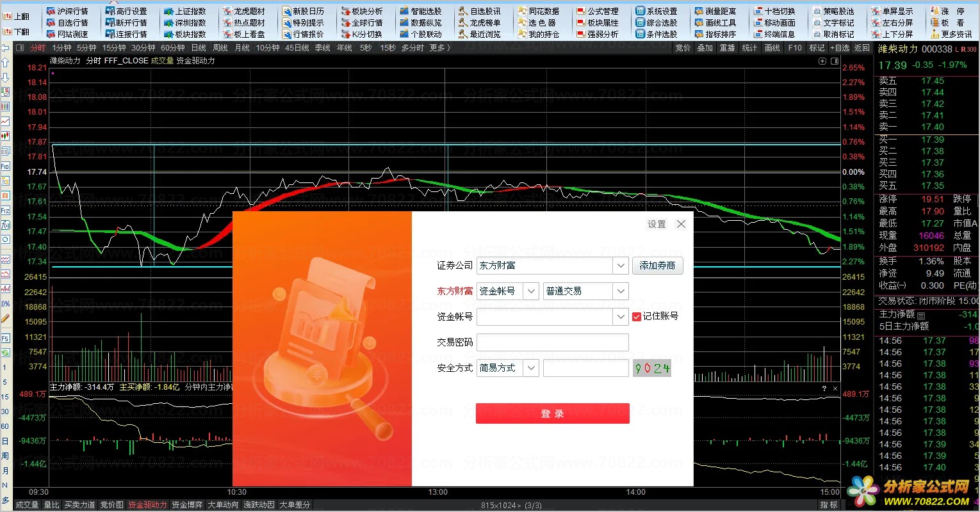Open 智能选股 stock picker
The image size is (980, 512).
pyautogui.click(x=421, y=11)
